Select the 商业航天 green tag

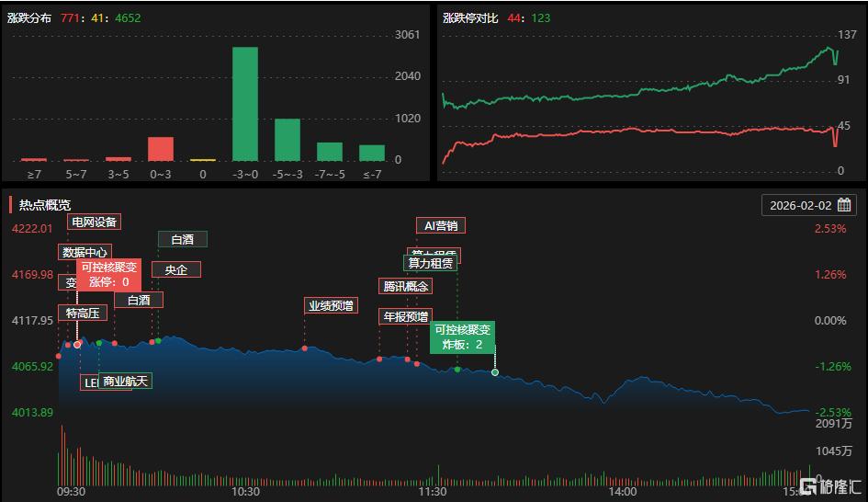[x=126, y=382]
